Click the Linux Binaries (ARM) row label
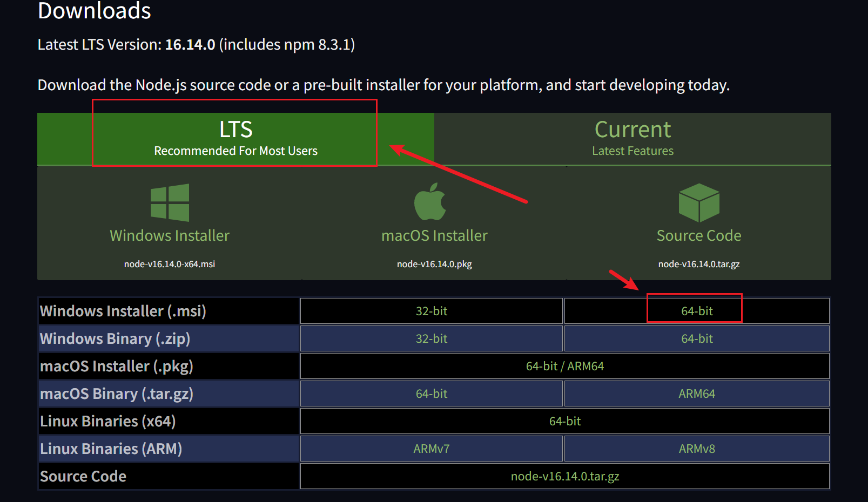The image size is (868, 502). [x=111, y=449]
